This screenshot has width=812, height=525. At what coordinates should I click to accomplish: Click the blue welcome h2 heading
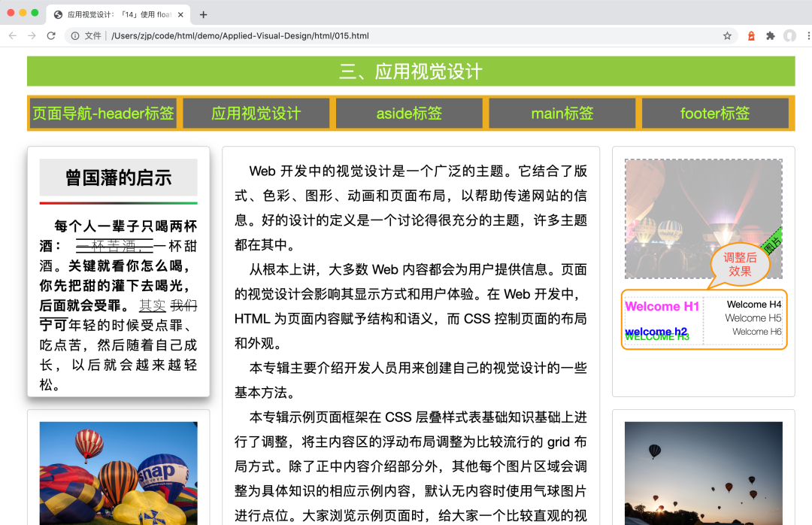[656, 331]
